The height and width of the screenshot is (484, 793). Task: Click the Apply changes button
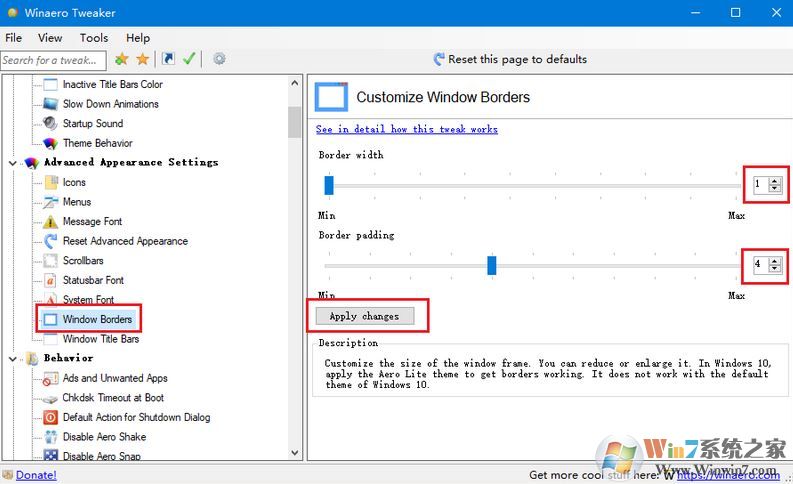(x=364, y=316)
